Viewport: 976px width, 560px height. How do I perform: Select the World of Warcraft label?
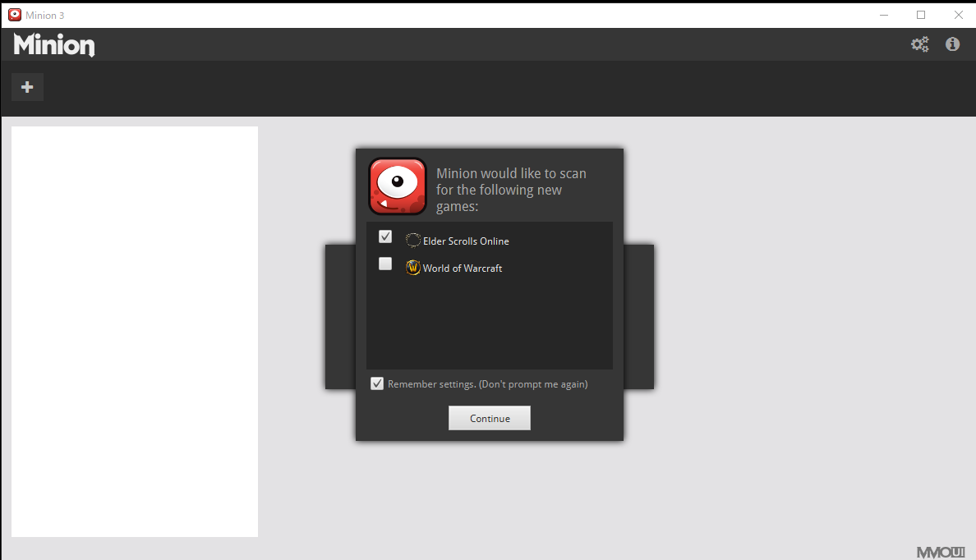[x=463, y=269]
